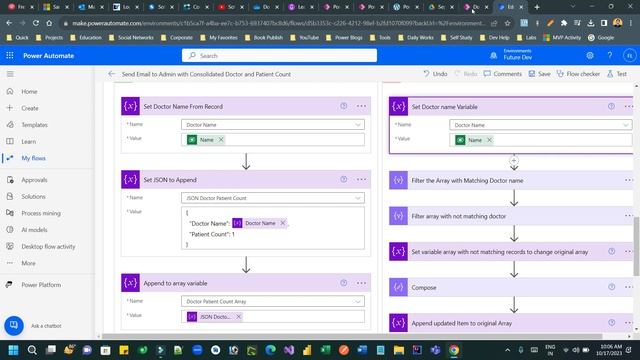The width and height of the screenshot is (640, 360).
Task: Click the horizontal scrollbar of the flow canvas
Action: point(352,336)
